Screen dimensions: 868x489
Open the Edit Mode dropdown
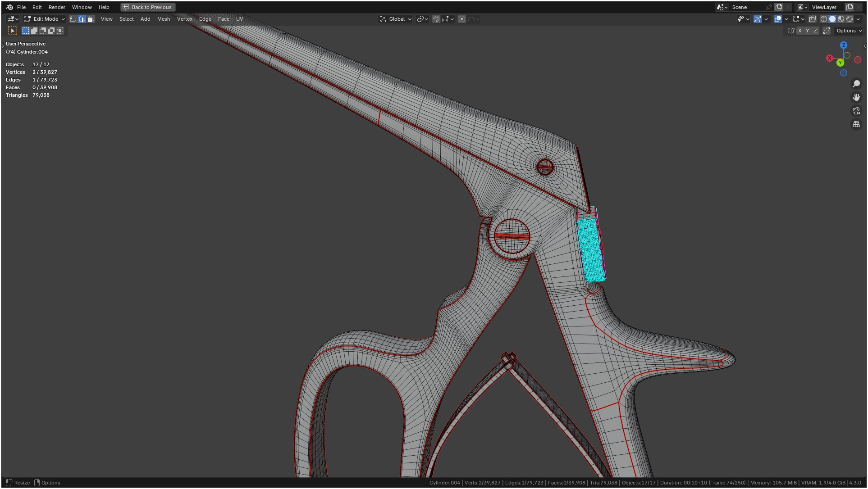pos(45,19)
